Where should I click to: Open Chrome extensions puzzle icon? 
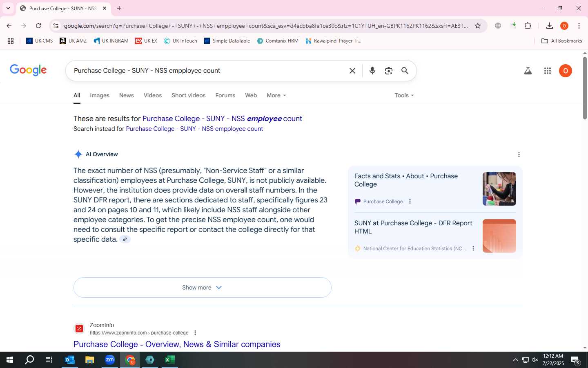(x=528, y=26)
